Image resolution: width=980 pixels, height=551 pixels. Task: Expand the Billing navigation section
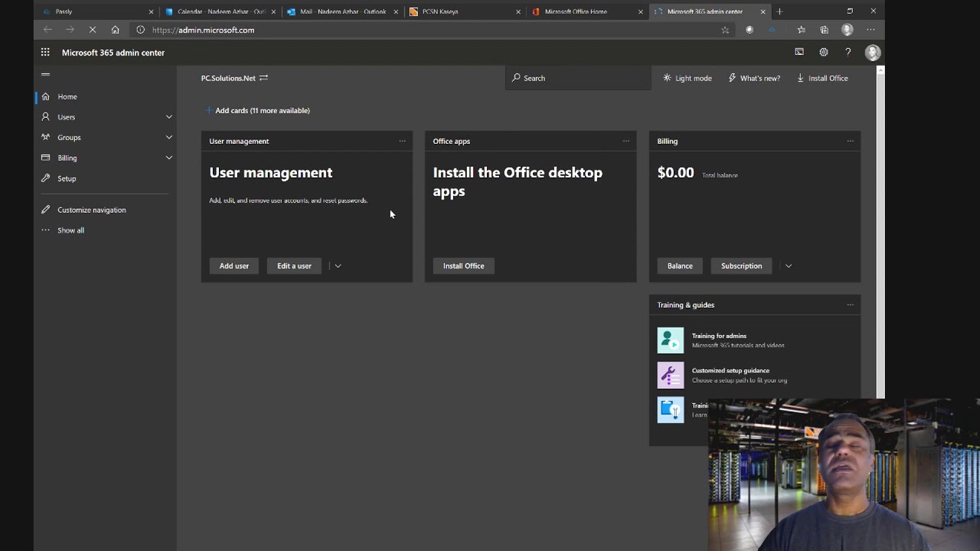click(168, 158)
